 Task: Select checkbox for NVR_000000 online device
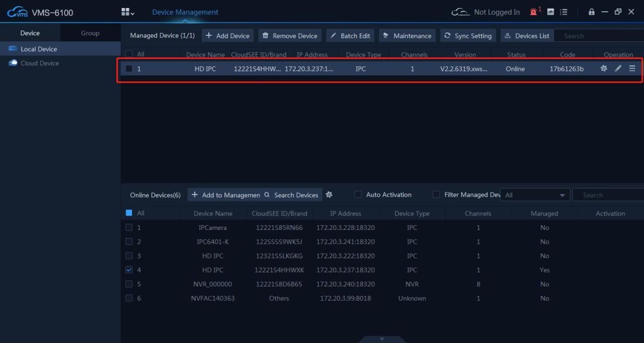click(129, 284)
